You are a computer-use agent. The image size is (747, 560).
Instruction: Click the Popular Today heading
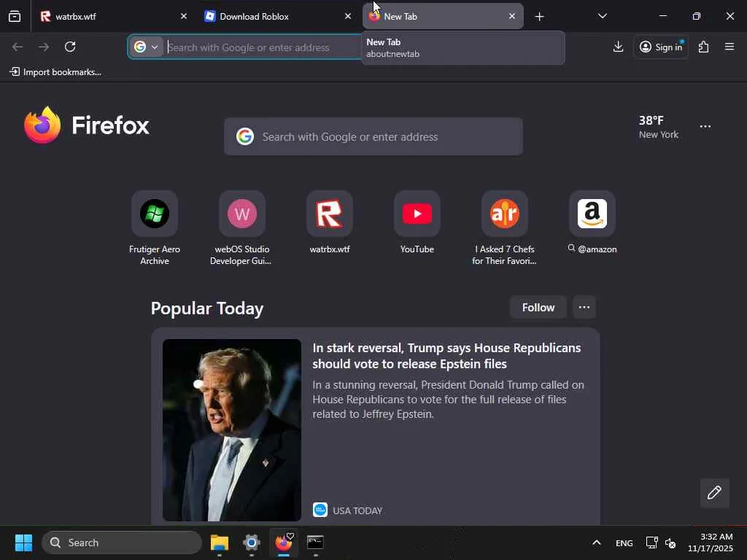207,308
